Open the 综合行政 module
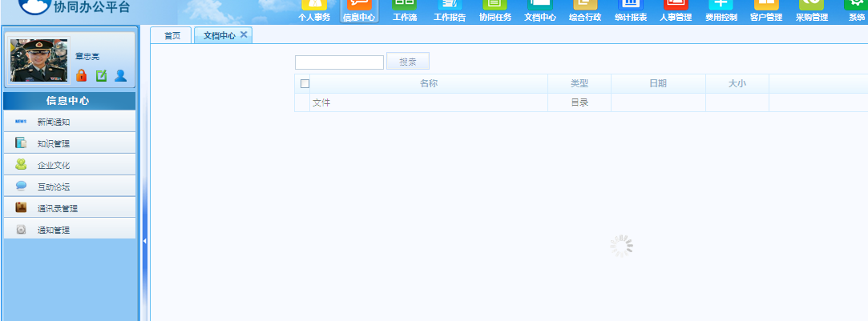The width and height of the screenshot is (868, 321). click(x=585, y=11)
